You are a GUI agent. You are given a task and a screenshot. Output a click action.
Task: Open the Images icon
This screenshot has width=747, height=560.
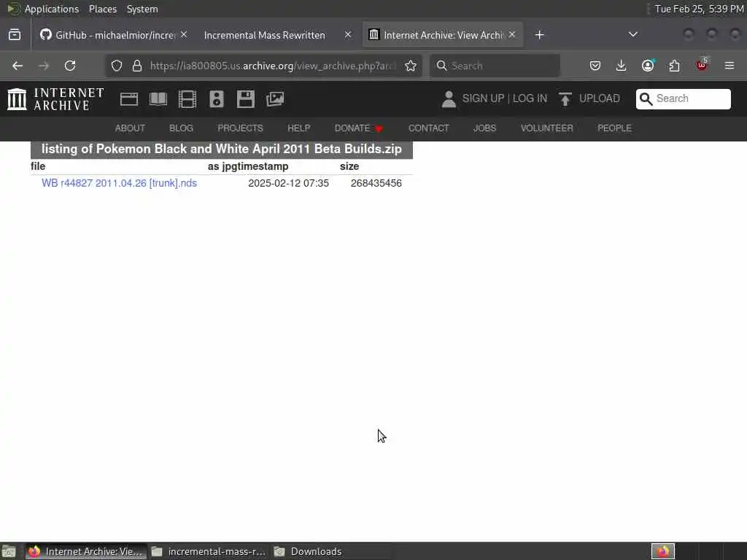(x=275, y=99)
